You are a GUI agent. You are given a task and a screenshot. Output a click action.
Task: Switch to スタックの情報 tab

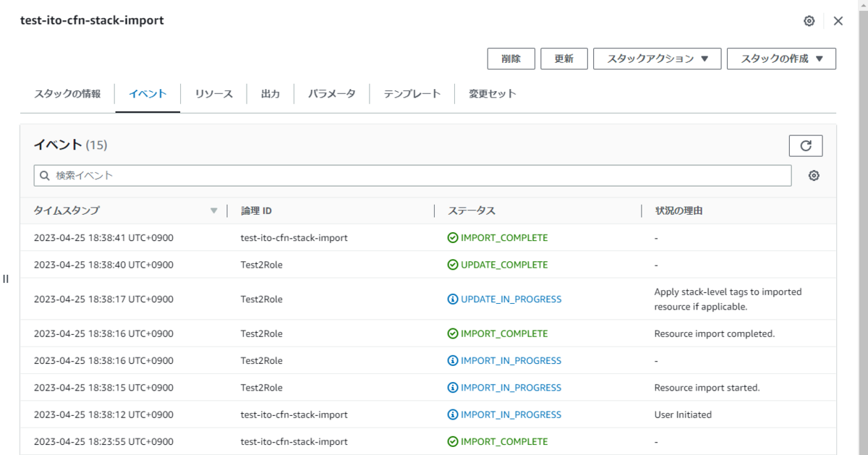[x=67, y=94]
